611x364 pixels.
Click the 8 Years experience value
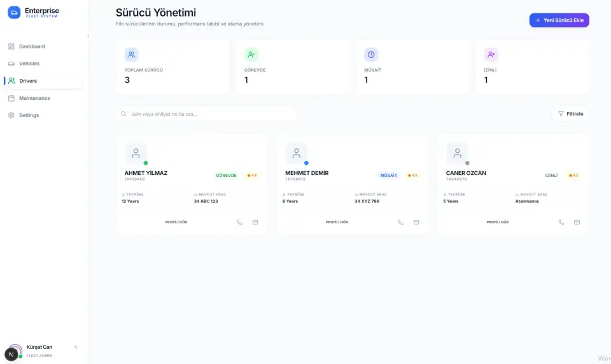tap(290, 202)
